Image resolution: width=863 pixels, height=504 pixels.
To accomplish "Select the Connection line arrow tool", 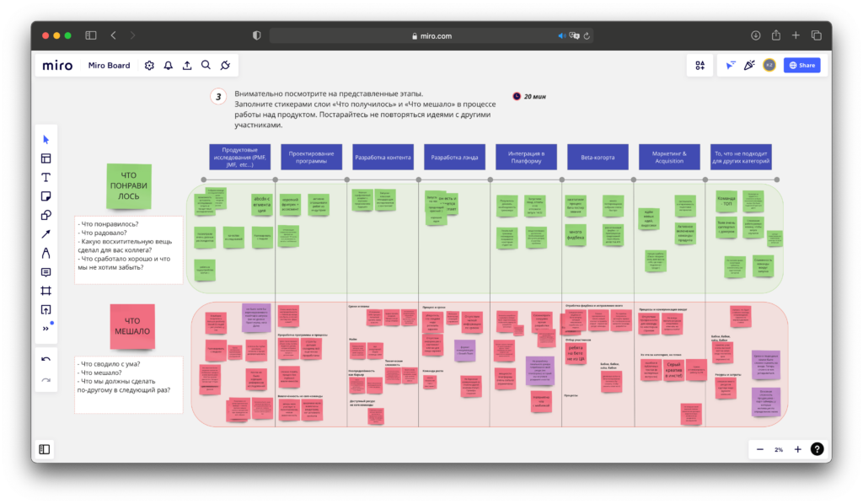I will (x=46, y=233).
